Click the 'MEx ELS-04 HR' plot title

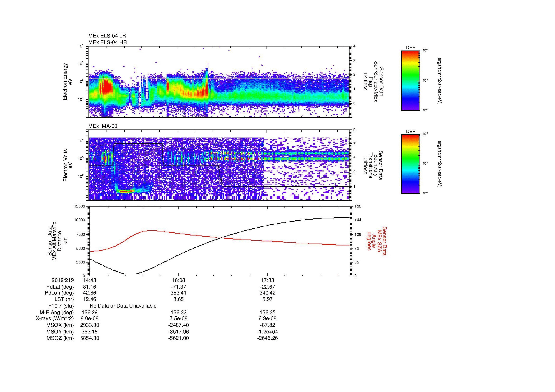point(107,42)
